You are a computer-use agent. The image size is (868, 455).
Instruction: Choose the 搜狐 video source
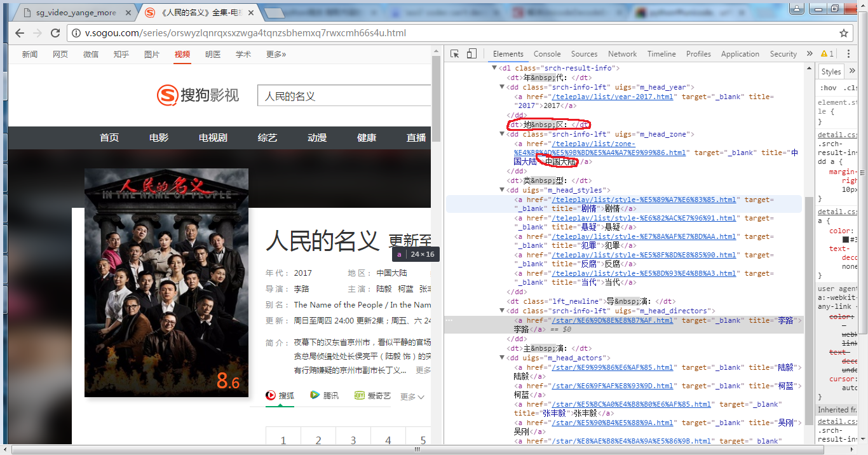tap(280, 395)
